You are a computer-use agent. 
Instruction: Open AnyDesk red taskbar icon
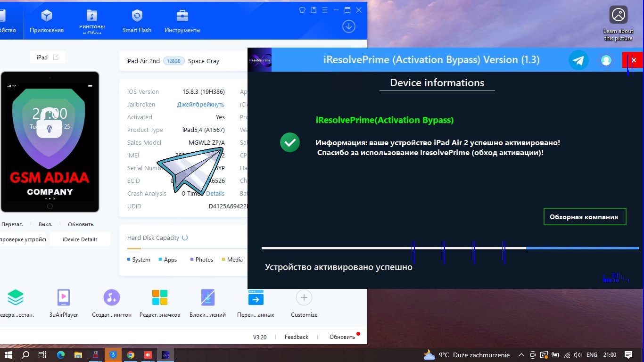tap(148, 355)
